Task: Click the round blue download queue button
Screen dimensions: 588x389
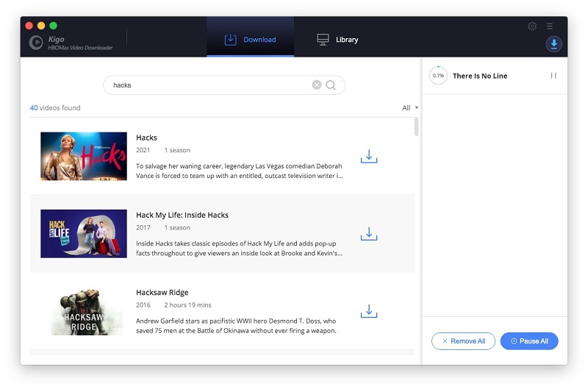Action: (553, 44)
